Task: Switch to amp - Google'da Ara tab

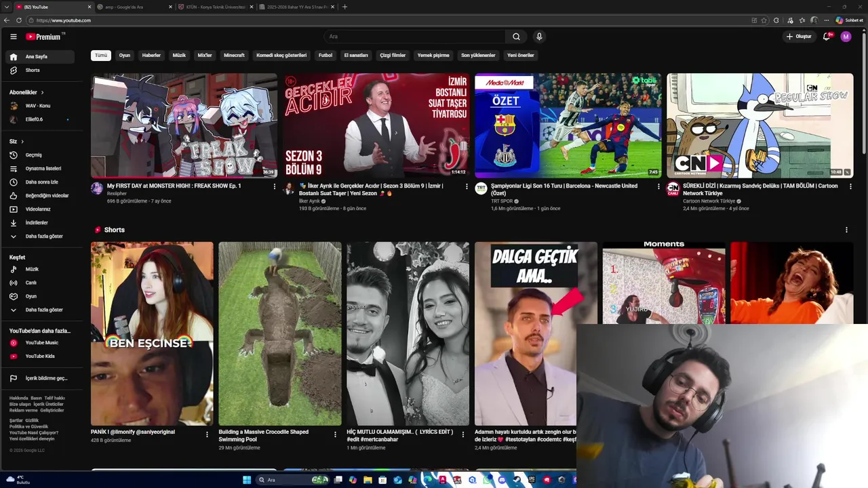Action: click(x=134, y=7)
